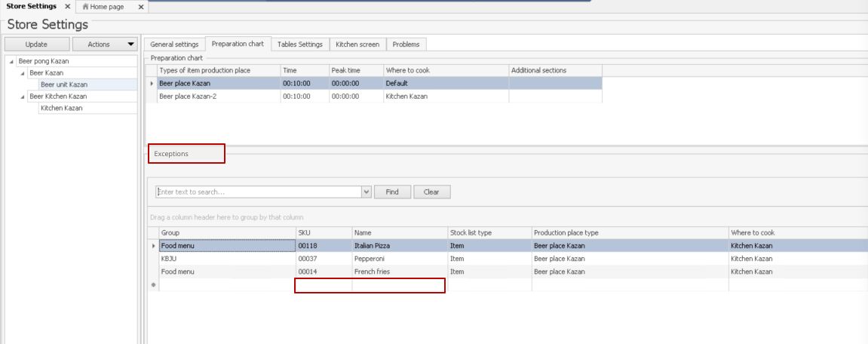Open the Actions dropdown arrow
Screen dimensions: 868x344
click(130, 45)
